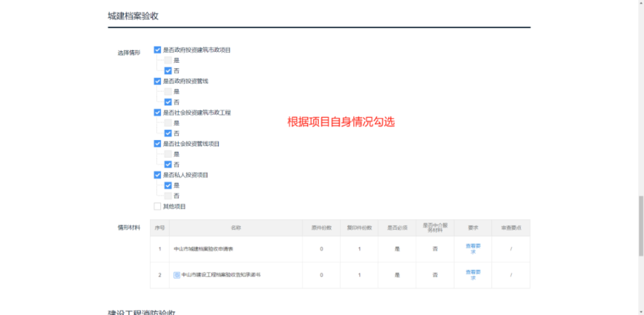Screen dimensions: 644x315
Task: Click the 选择情形 label
Action: [129, 53]
